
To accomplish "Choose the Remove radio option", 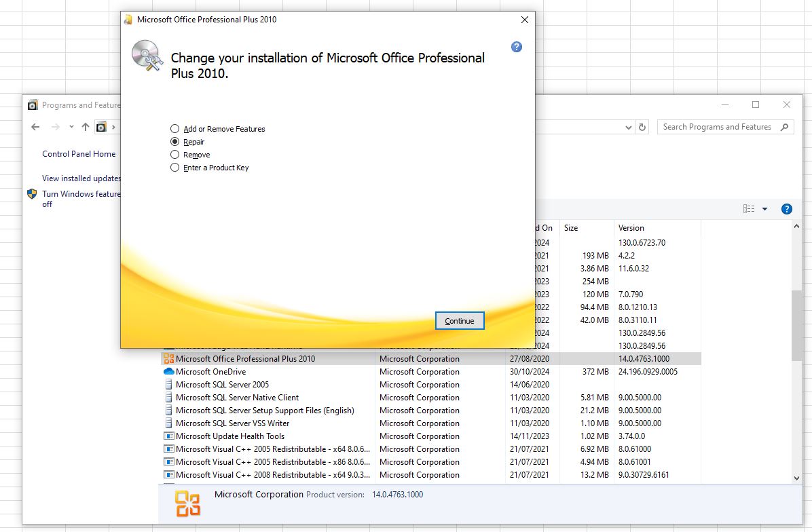I will pos(175,155).
